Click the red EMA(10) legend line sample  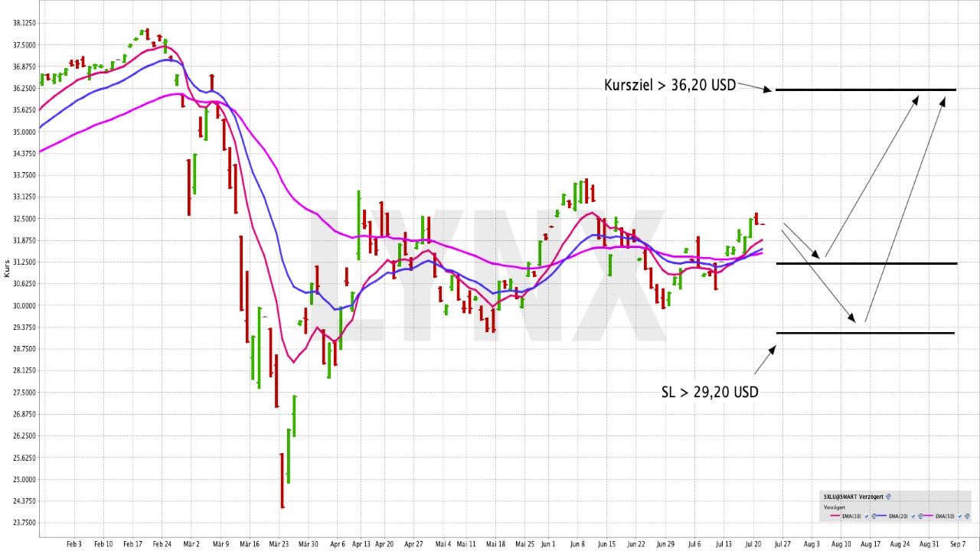point(835,516)
